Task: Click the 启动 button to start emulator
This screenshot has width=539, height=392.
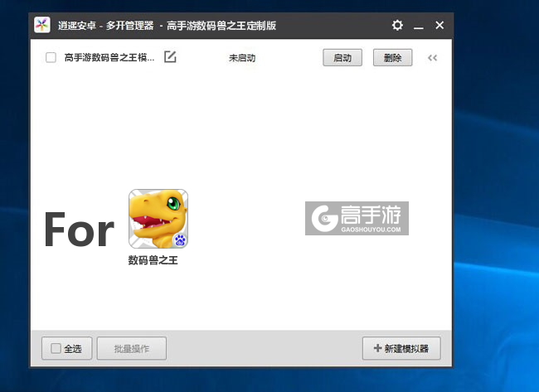Action: click(342, 57)
